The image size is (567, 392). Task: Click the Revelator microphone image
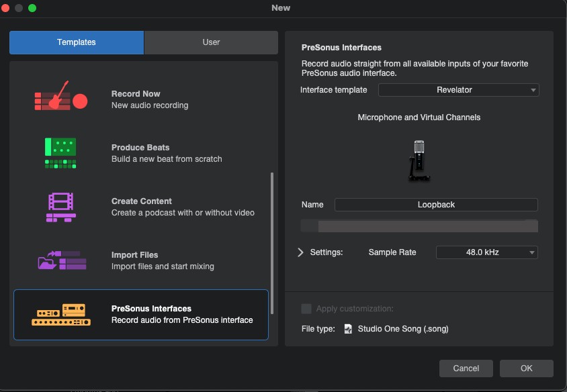click(419, 160)
